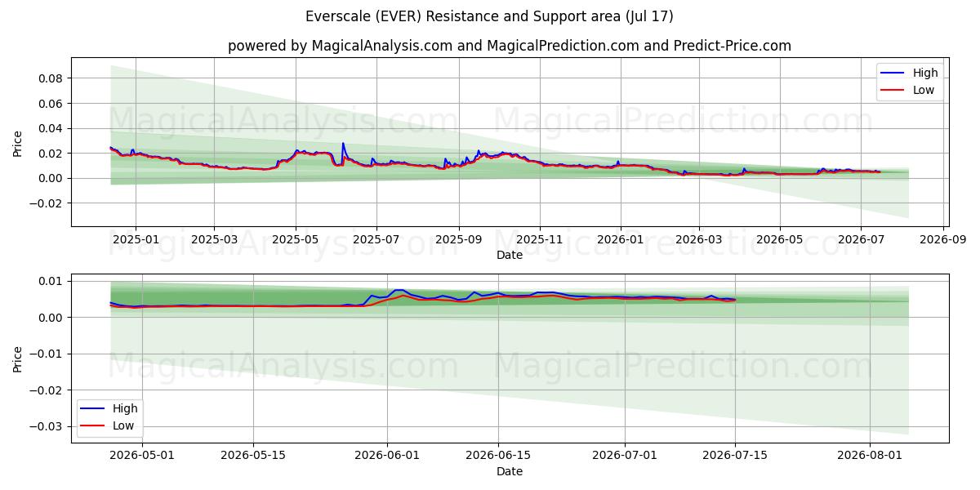Click the '2026-08-01' x-axis label
The height and width of the screenshot is (490, 980).
[871, 457]
